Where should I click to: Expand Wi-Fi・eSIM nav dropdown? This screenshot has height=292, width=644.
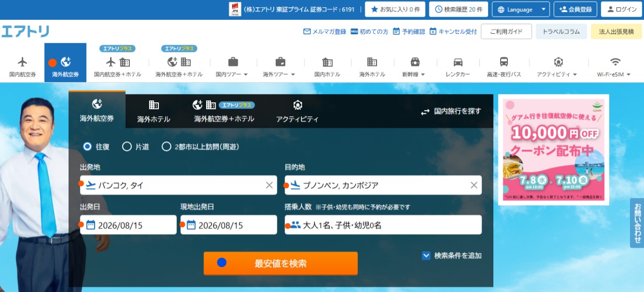(614, 67)
